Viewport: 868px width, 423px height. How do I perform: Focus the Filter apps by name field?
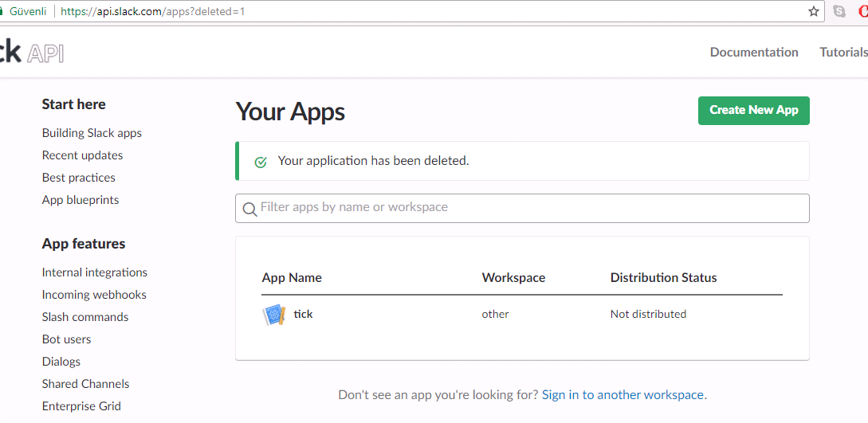coord(522,208)
